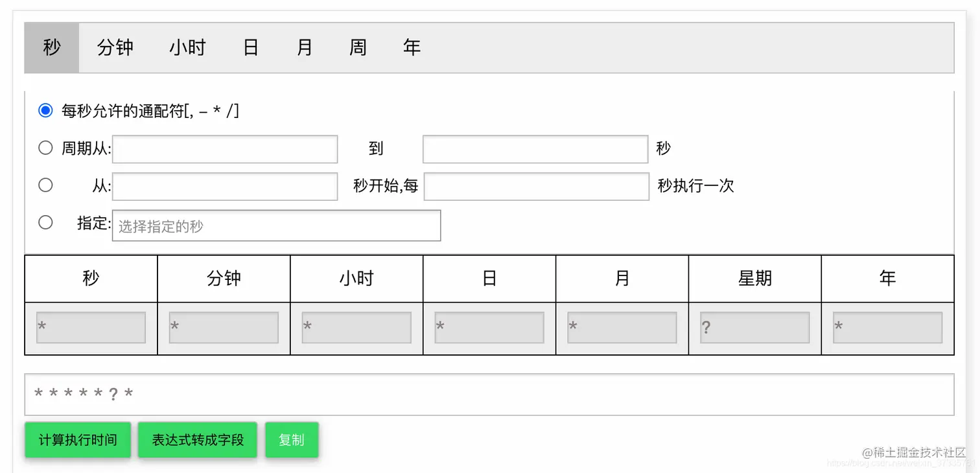This screenshot has height=473, width=980.
Task: Open the 年 tab
Action: click(412, 47)
